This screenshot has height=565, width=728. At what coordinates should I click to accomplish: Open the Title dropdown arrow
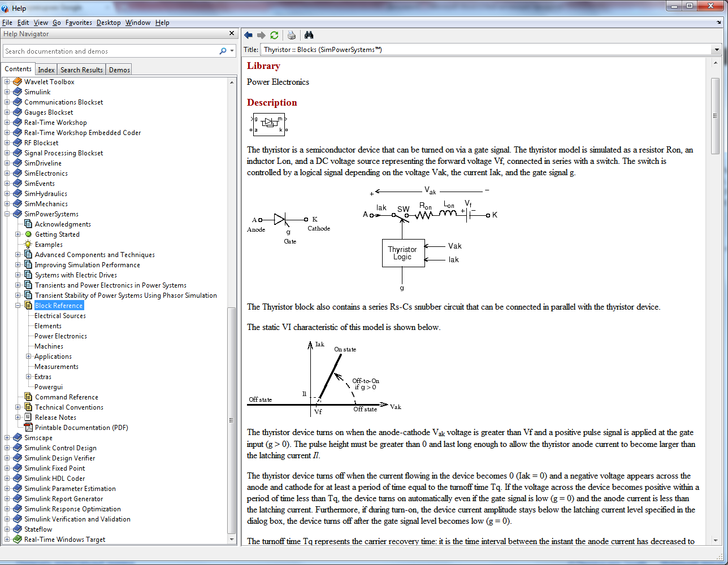coord(716,50)
